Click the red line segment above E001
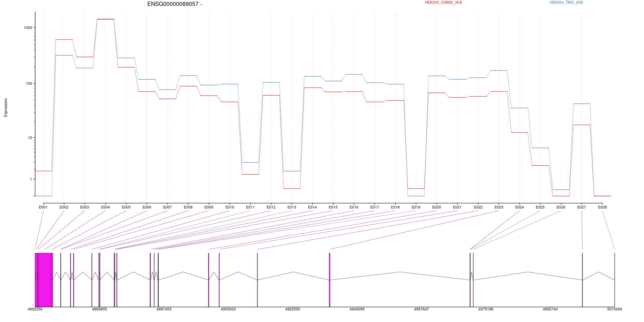The width and height of the screenshot is (644, 322). click(43, 171)
